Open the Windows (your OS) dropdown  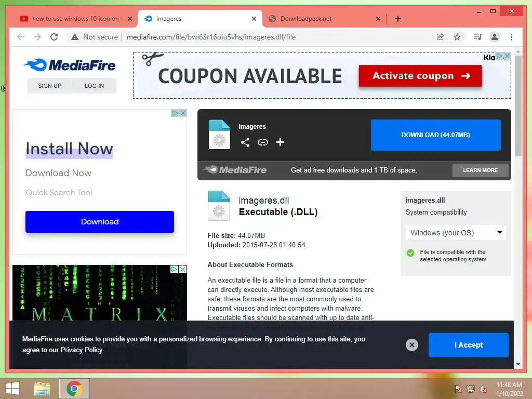point(456,233)
